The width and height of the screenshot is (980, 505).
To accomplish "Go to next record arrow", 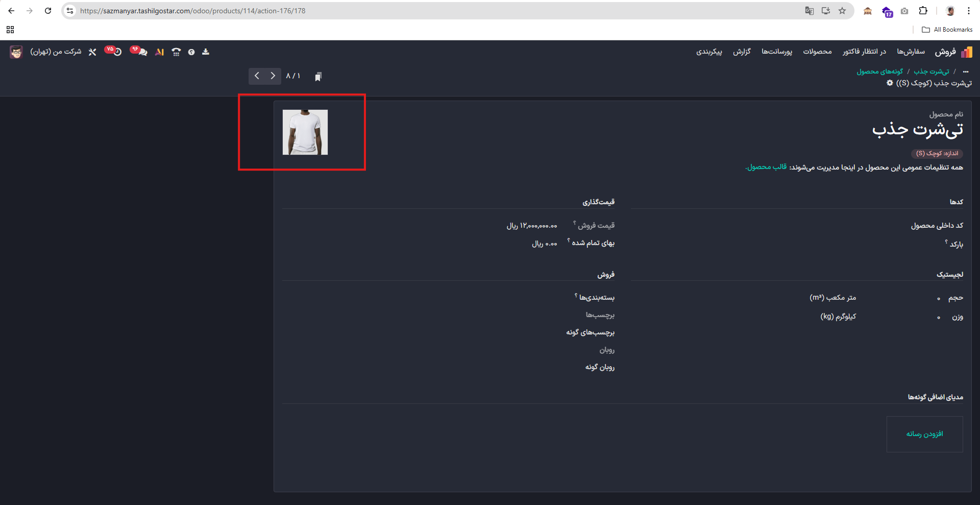I will pos(273,76).
